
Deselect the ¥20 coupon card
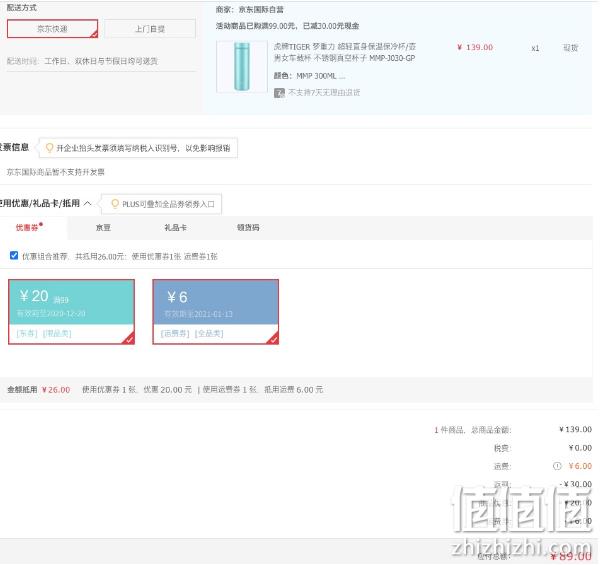71,312
